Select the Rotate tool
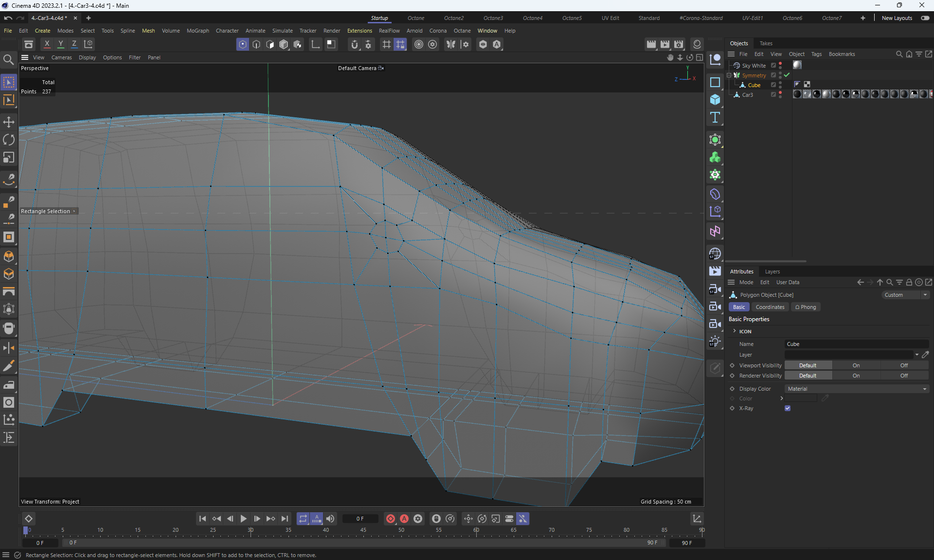The height and width of the screenshot is (560, 934). click(9, 140)
